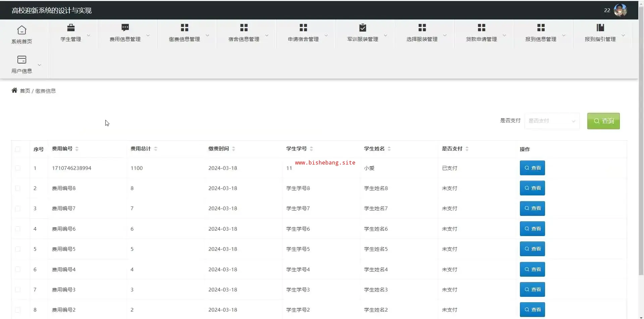Open the 缴费信息管理 menu
This screenshot has height=319, width=644.
tap(184, 34)
